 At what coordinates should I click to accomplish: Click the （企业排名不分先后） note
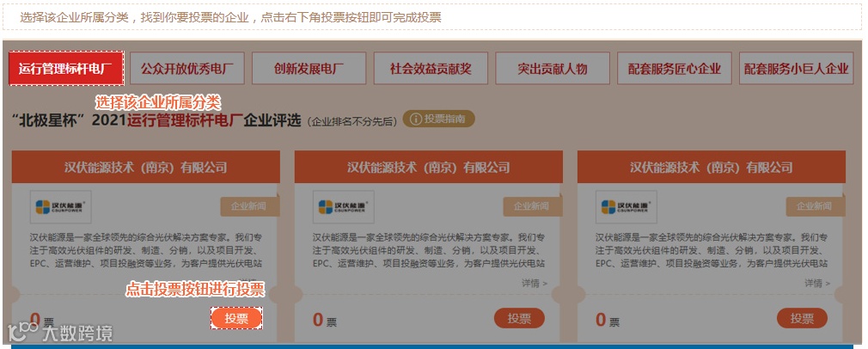[351, 121]
